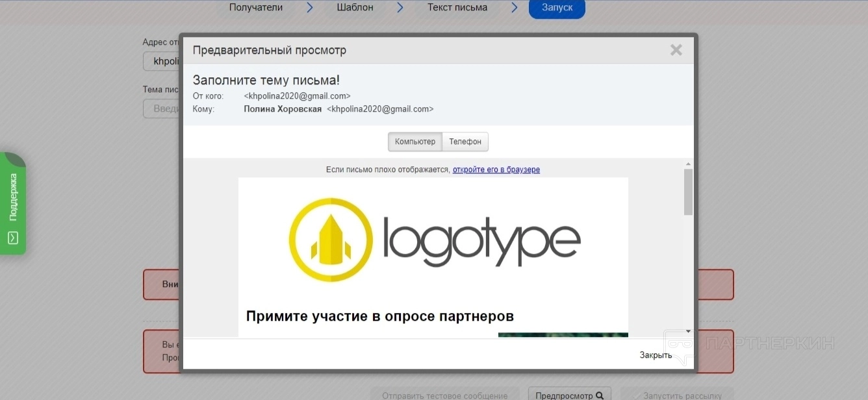Click the scroll-up arrow in the preview

pos(688,164)
